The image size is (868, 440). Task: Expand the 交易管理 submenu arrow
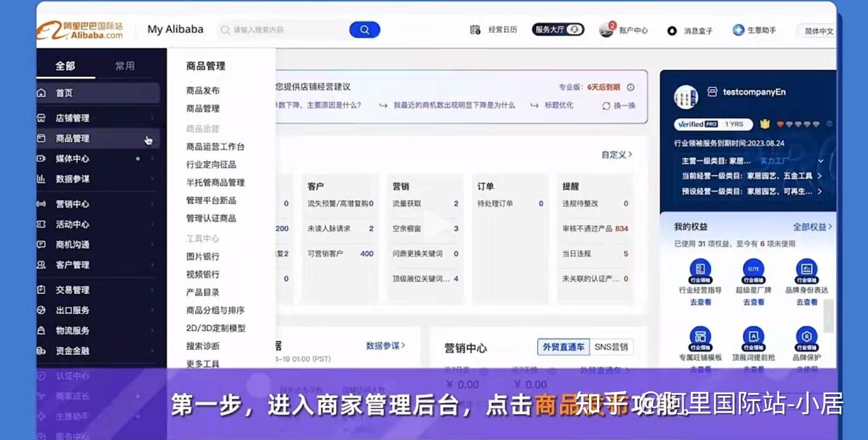click(152, 290)
